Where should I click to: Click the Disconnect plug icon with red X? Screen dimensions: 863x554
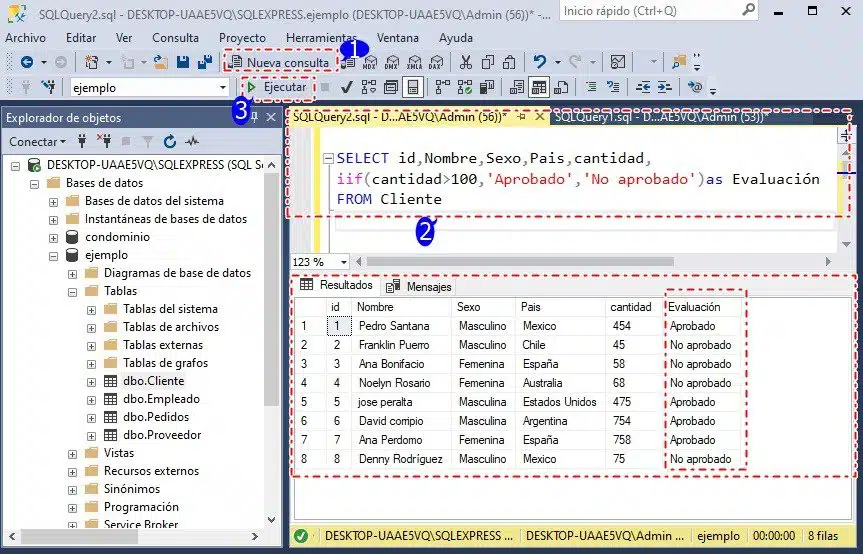click(105, 142)
